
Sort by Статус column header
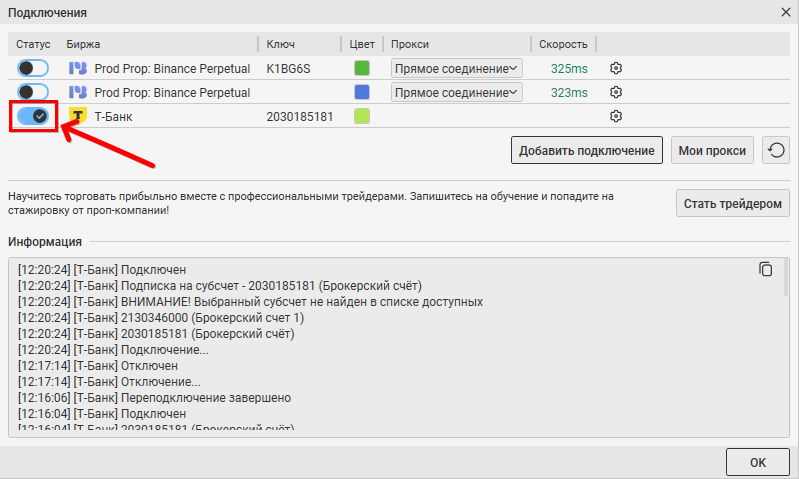(x=33, y=44)
